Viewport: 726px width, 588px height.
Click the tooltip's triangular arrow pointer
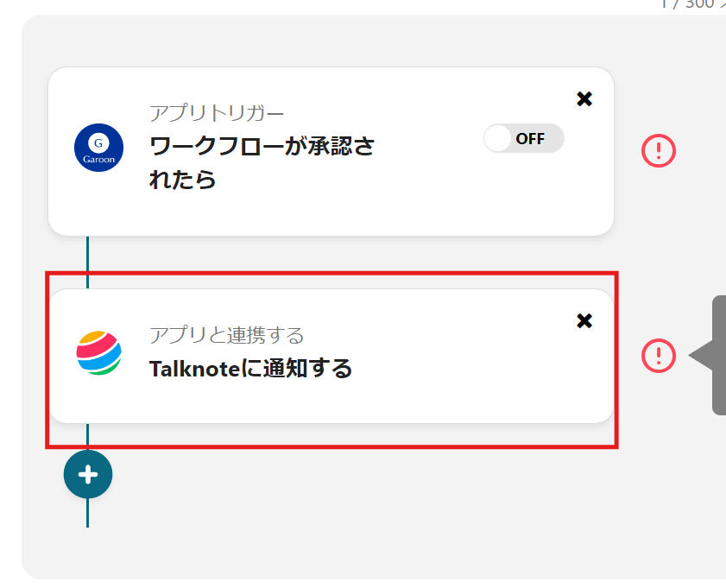699,356
